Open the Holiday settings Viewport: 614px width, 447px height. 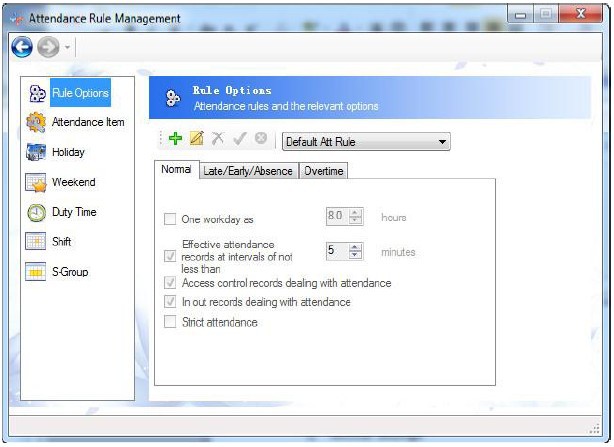tap(55, 152)
